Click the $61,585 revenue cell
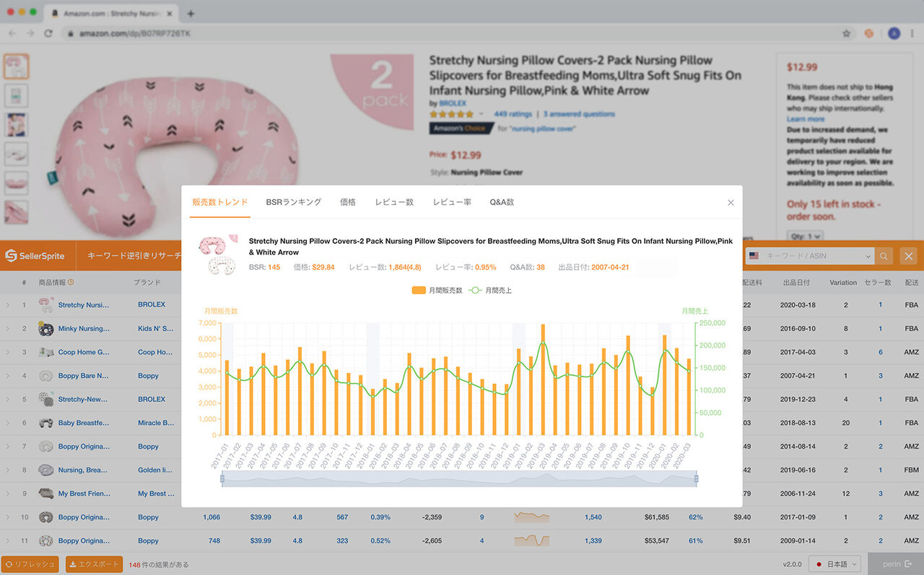Image resolution: width=924 pixels, height=575 pixels. pos(657,517)
